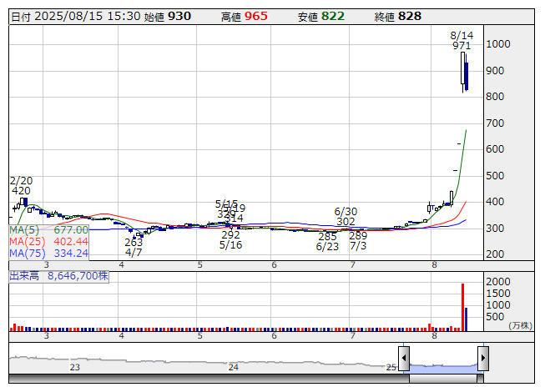Click the 7/3 low label 289

click(x=358, y=236)
